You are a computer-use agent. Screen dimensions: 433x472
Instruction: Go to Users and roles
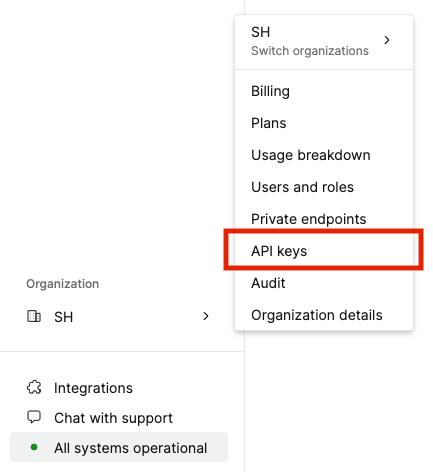(302, 187)
